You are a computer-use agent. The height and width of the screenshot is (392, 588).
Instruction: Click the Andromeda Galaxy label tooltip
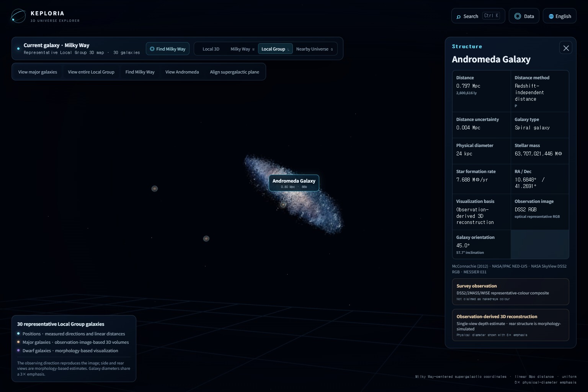(294, 183)
